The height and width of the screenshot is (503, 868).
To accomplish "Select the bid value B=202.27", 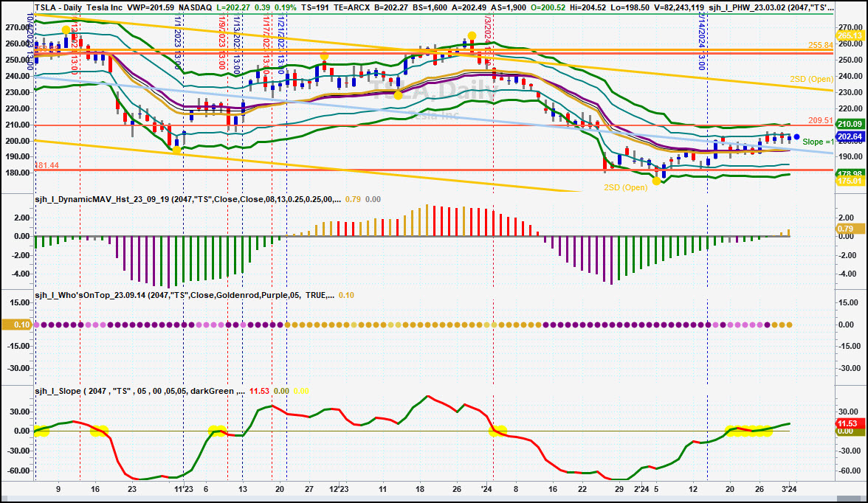I will [x=391, y=8].
